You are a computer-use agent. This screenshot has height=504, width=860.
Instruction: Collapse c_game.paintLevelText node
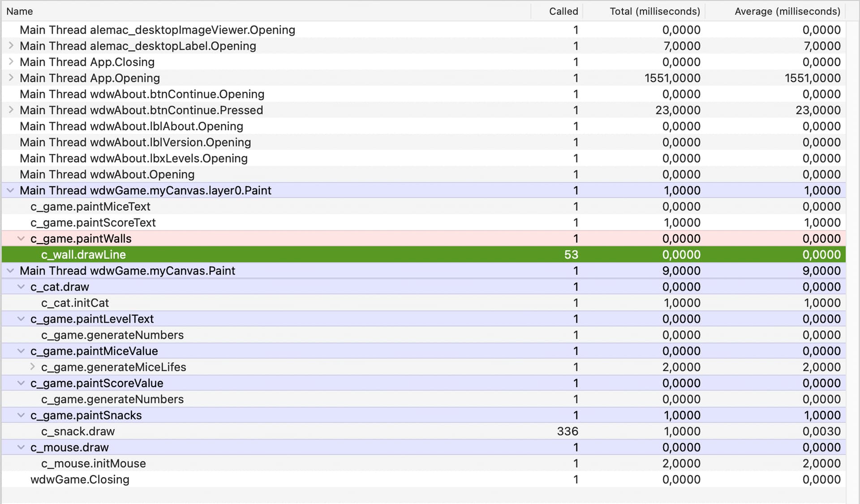(x=21, y=319)
